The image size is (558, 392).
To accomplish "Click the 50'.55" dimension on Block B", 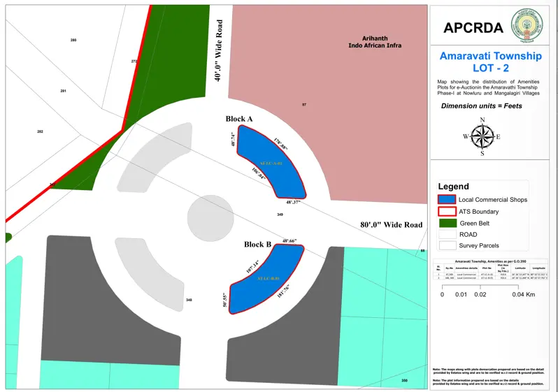I will [x=225, y=300].
